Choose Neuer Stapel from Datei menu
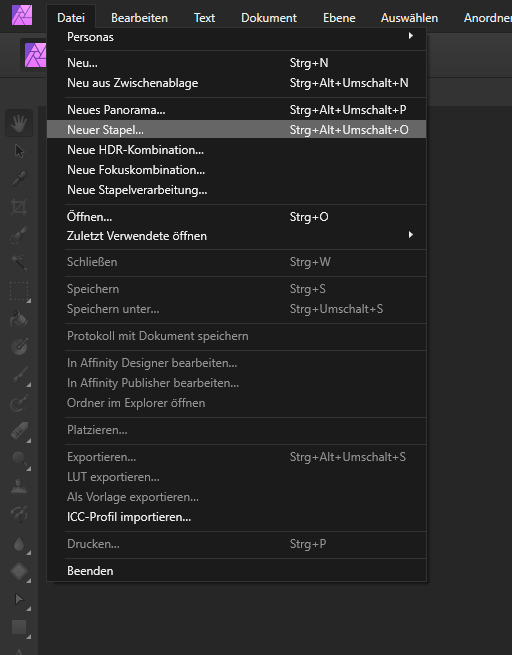 [x=236, y=129]
